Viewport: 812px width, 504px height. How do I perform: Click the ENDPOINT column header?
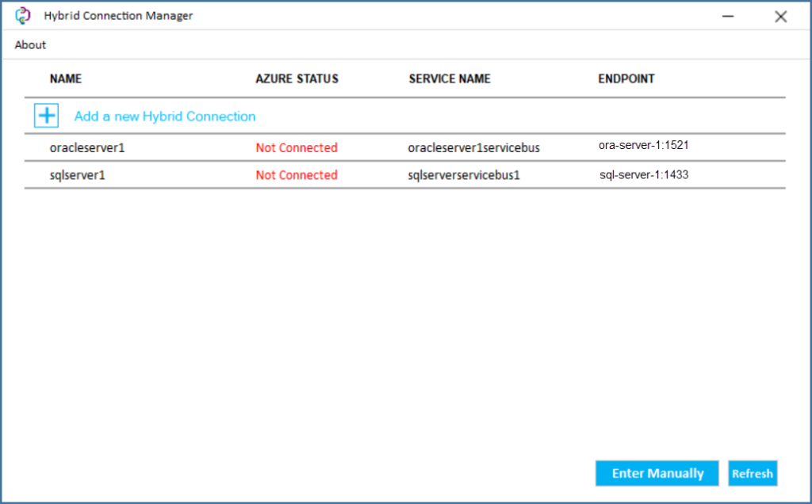coord(626,78)
